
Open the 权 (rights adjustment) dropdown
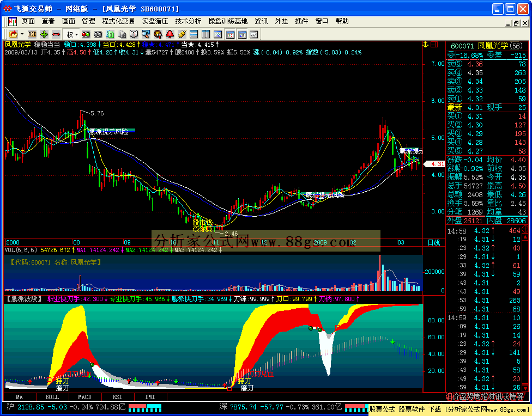coord(72,34)
